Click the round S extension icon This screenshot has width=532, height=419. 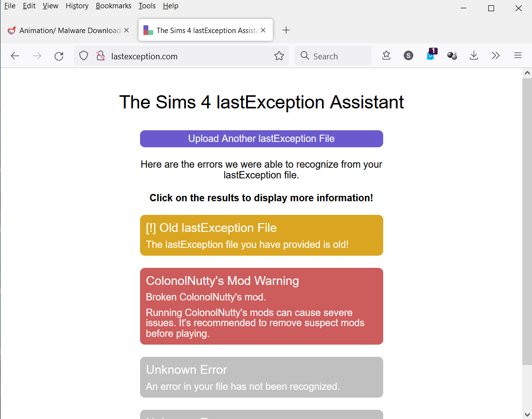[408, 55]
